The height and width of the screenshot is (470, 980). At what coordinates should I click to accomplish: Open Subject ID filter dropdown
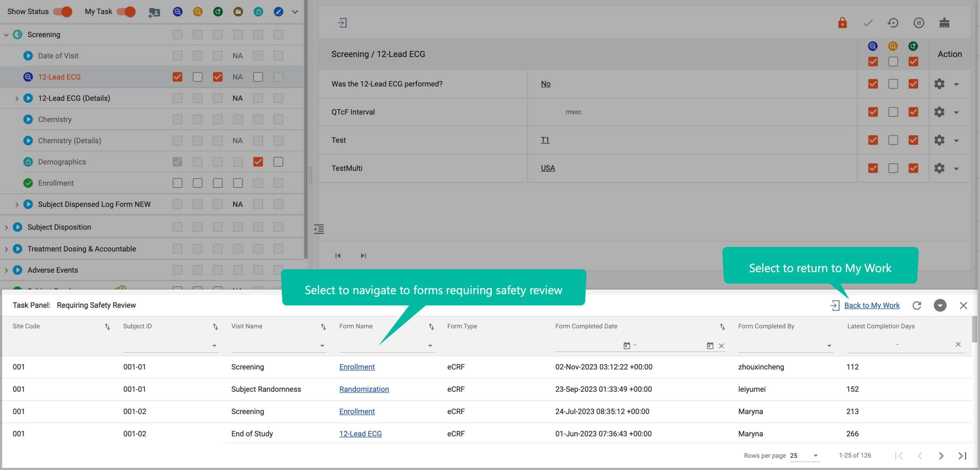click(x=214, y=345)
